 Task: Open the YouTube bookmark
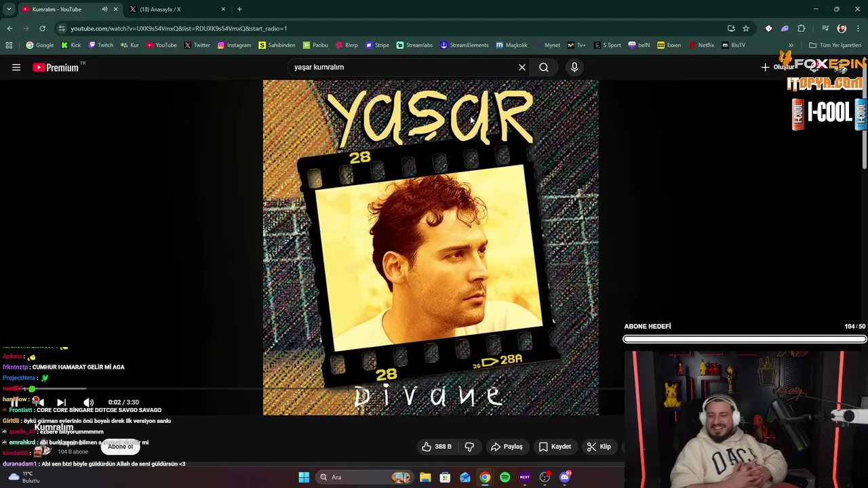161,45
